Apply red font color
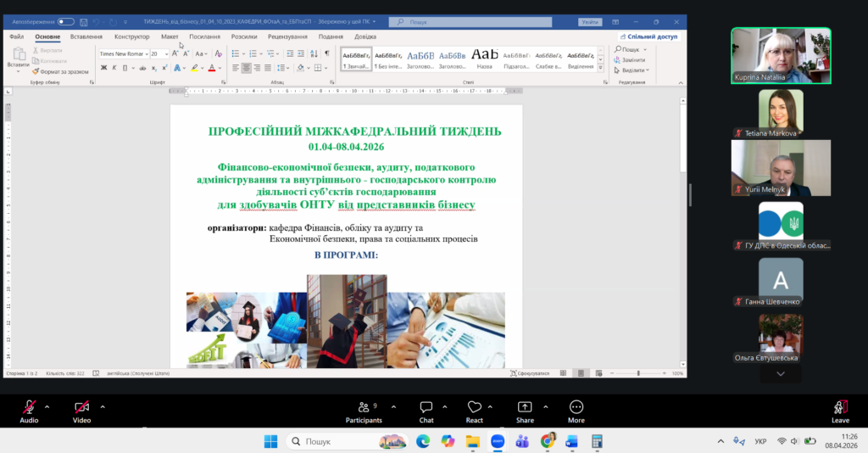 coord(211,68)
